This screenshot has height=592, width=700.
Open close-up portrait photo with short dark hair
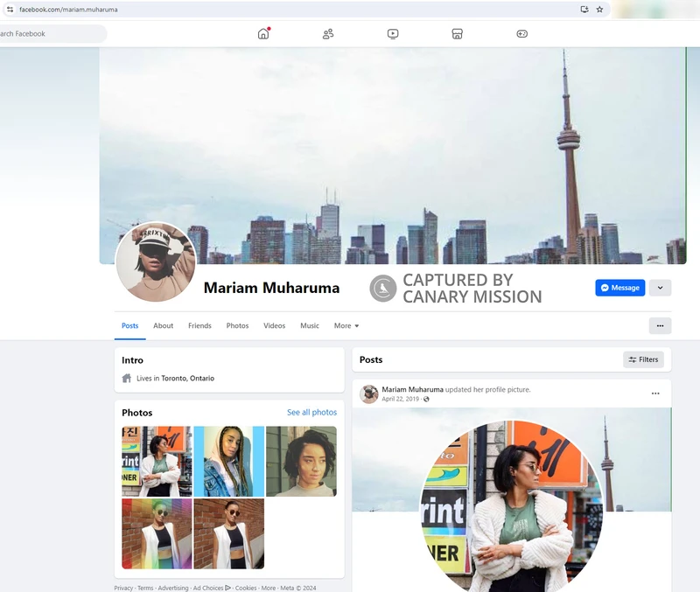click(x=301, y=462)
